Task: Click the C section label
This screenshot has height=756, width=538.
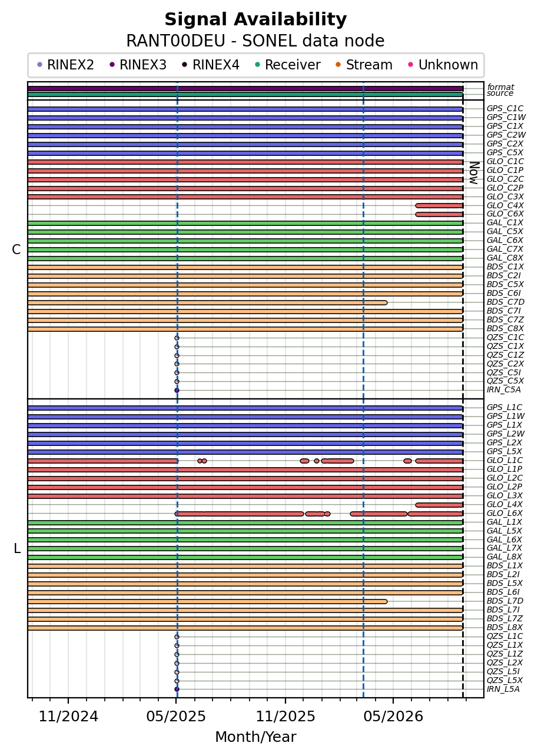Action: (16, 250)
